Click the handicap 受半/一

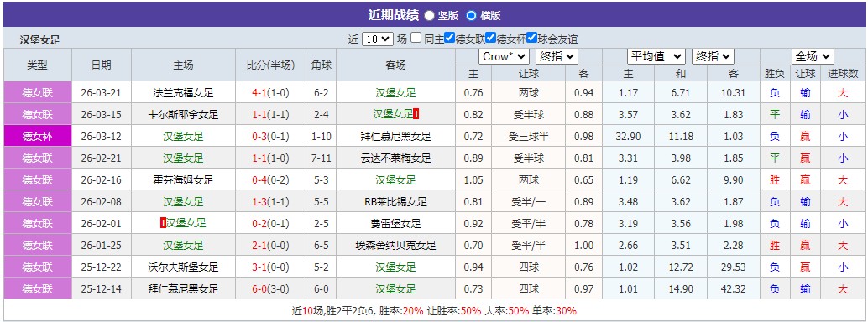[x=528, y=202]
